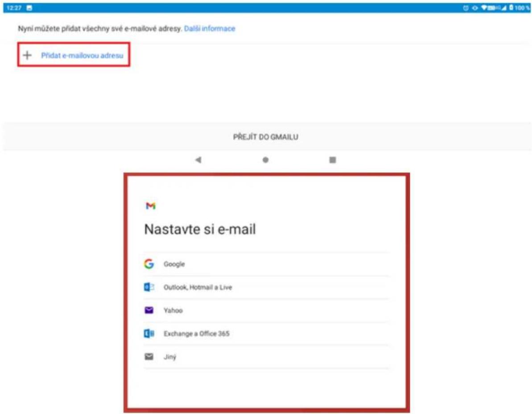Select the purple Yahoo mail icon
532x414 pixels.
click(x=149, y=310)
